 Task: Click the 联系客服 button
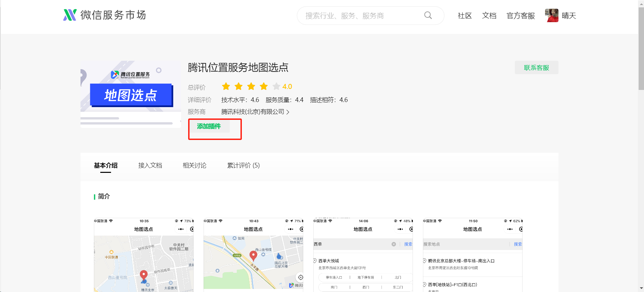[x=537, y=67]
